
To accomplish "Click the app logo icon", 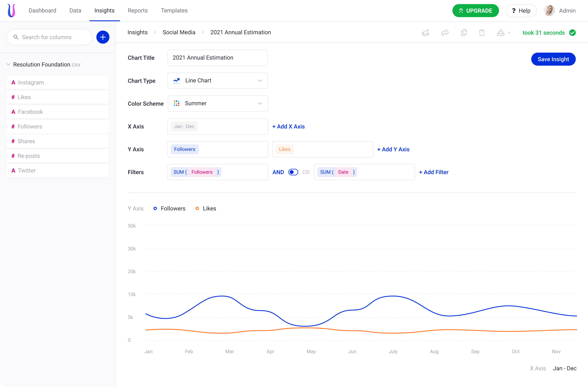I will tap(11, 11).
